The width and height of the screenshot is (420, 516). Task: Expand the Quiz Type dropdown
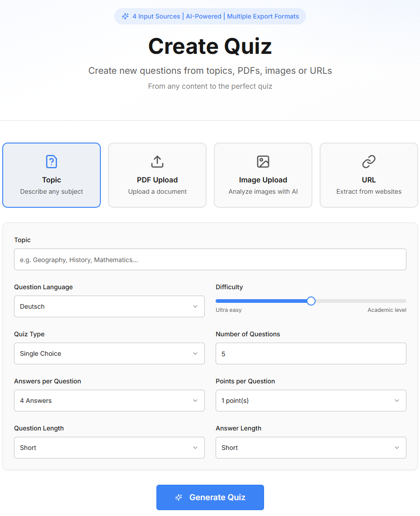[109, 354]
